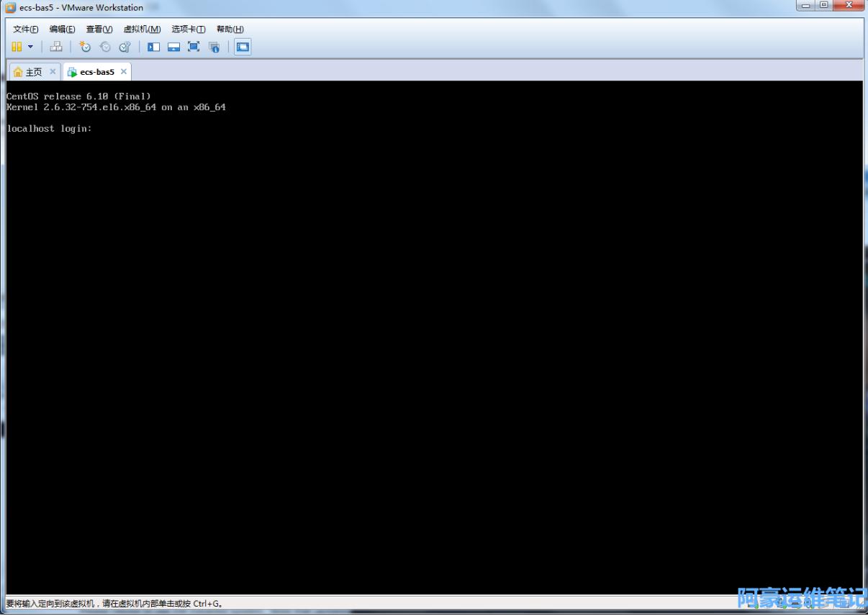Toggle the library sidebar panel
This screenshot has width=868, height=616.
coord(153,47)
